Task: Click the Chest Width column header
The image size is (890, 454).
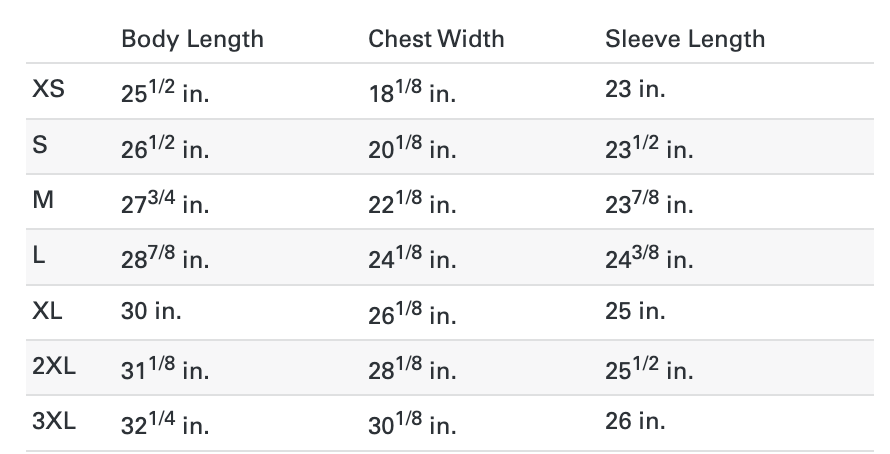Action: tap(436, 39)
